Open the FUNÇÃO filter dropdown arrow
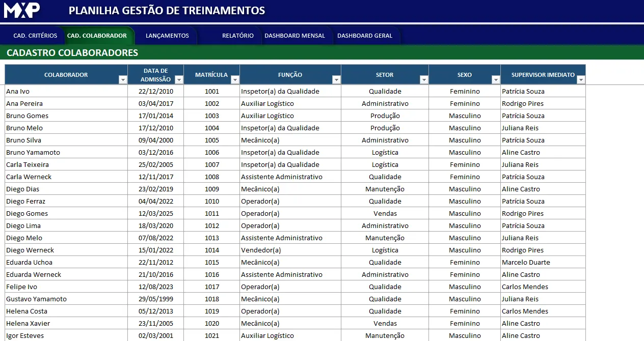Screen dimensions: 644x341 click(336, 80)
